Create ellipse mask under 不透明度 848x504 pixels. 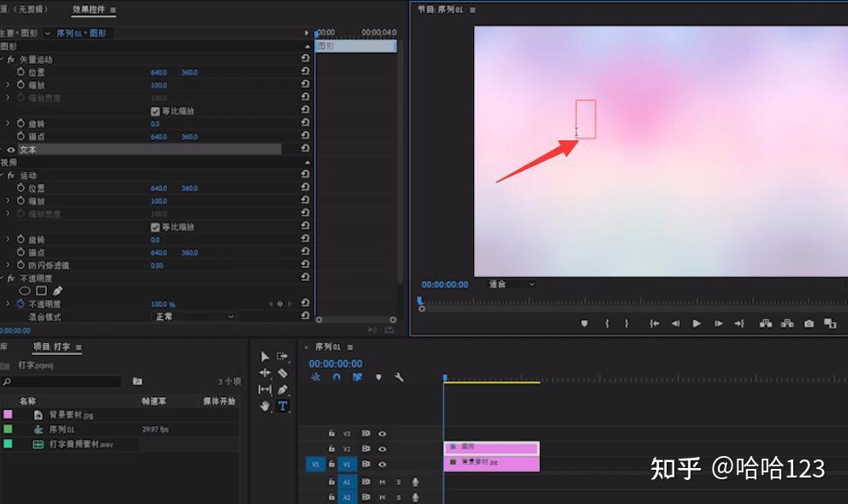[25, 291]
